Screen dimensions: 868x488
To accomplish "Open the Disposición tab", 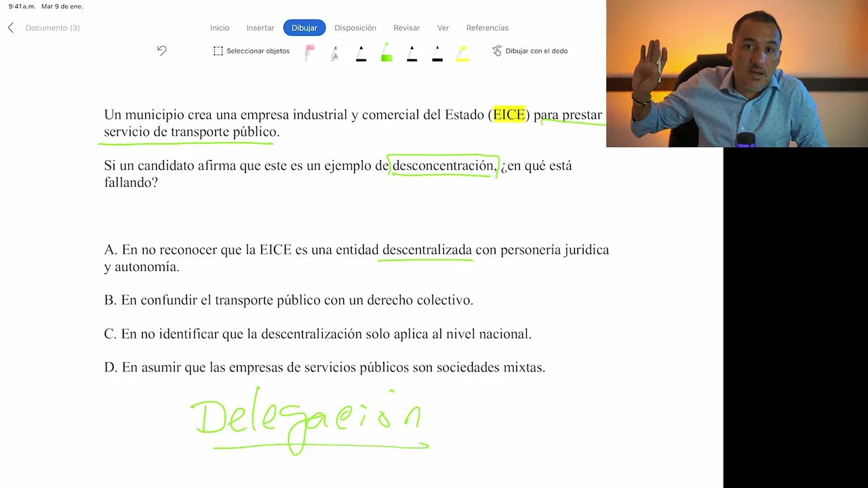I will [355, 28].
